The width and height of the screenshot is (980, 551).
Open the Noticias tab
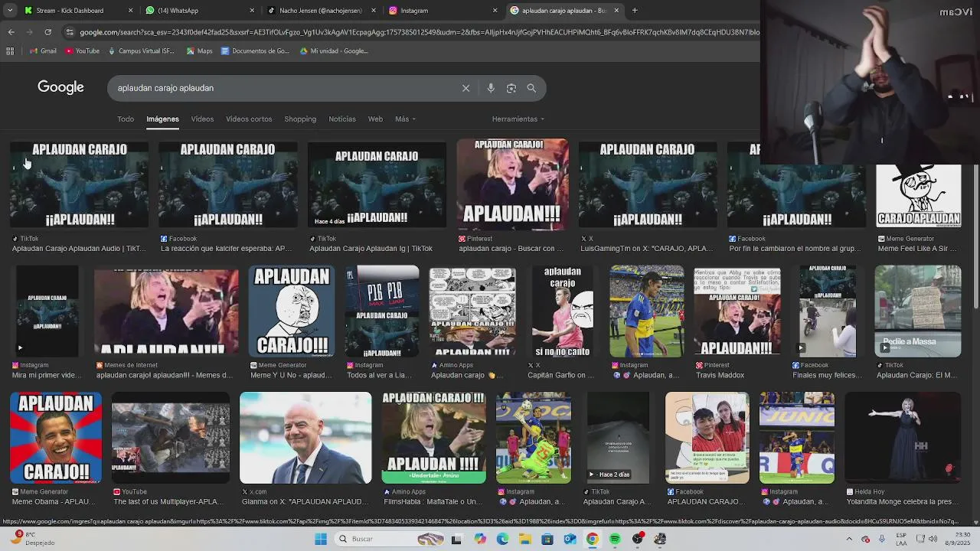point(342,119)
